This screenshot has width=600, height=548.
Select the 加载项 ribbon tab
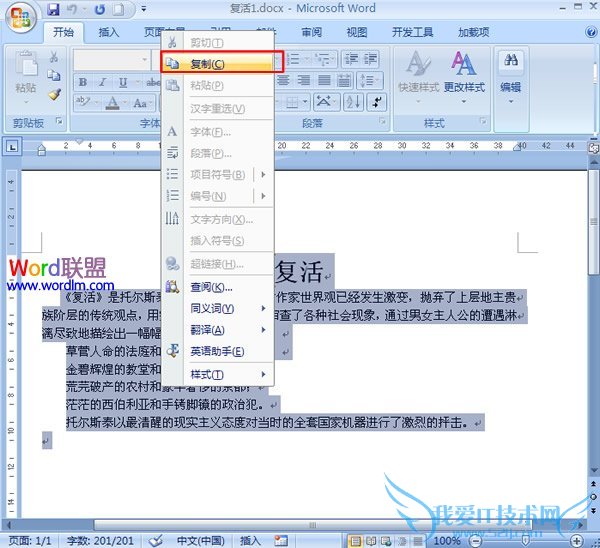pos(474,32)
